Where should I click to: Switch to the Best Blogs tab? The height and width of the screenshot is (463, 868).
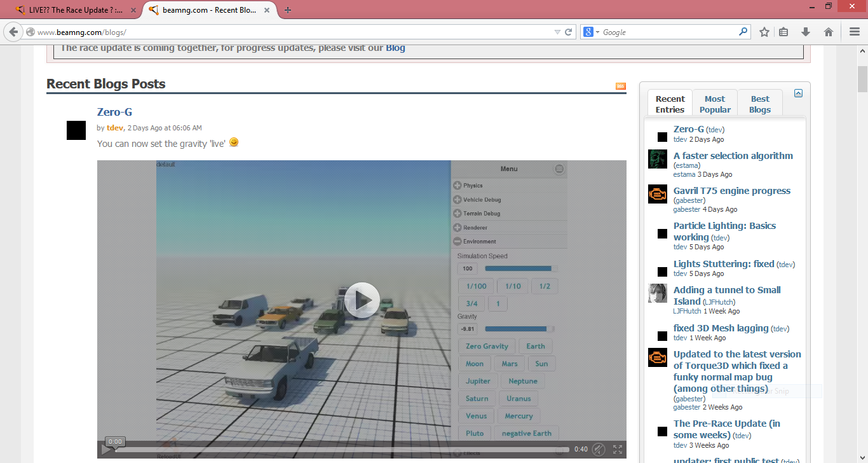coord(760,104)
